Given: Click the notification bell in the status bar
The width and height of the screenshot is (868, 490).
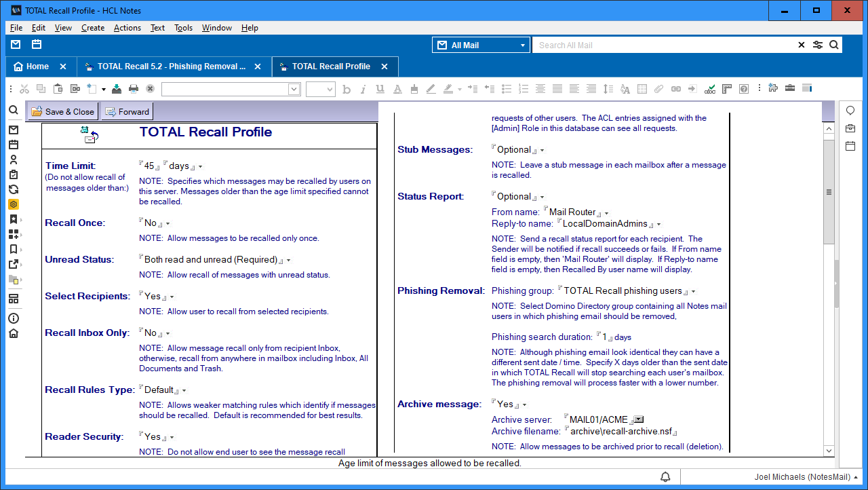Looking at the screenshot, I should click(x=665, y=476).
